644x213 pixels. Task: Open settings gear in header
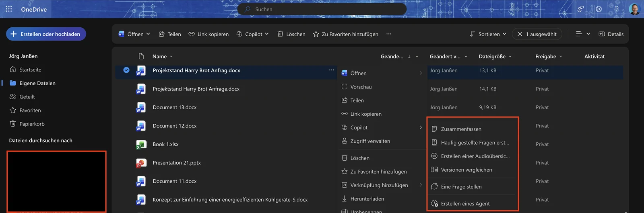[x=599, y=9]
